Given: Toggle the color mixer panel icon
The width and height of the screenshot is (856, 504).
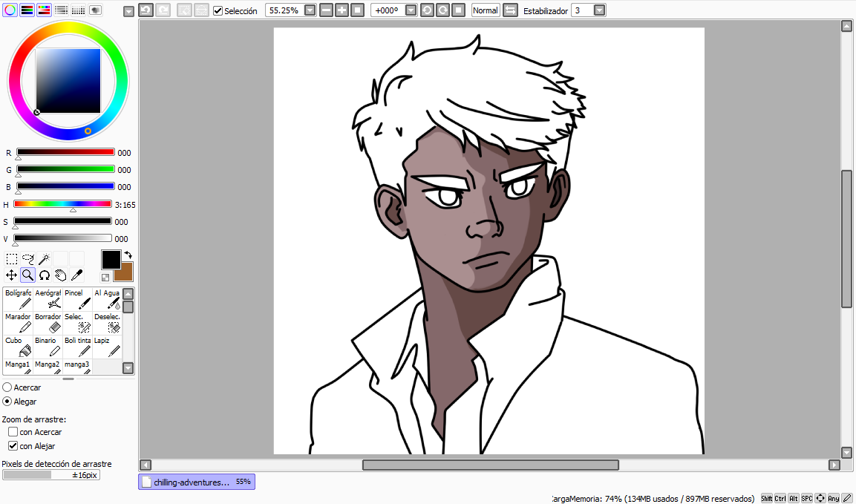Looking at the screenshot, I should pos(62,10).
